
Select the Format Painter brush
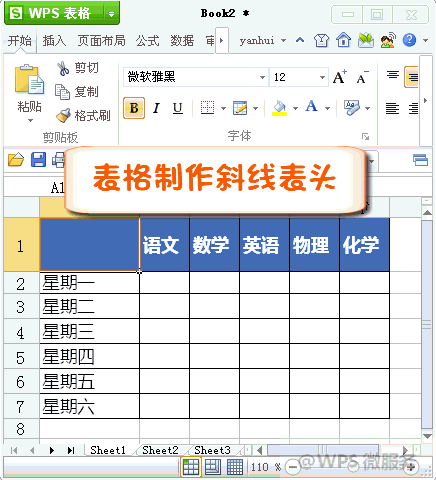coord(63,115)
